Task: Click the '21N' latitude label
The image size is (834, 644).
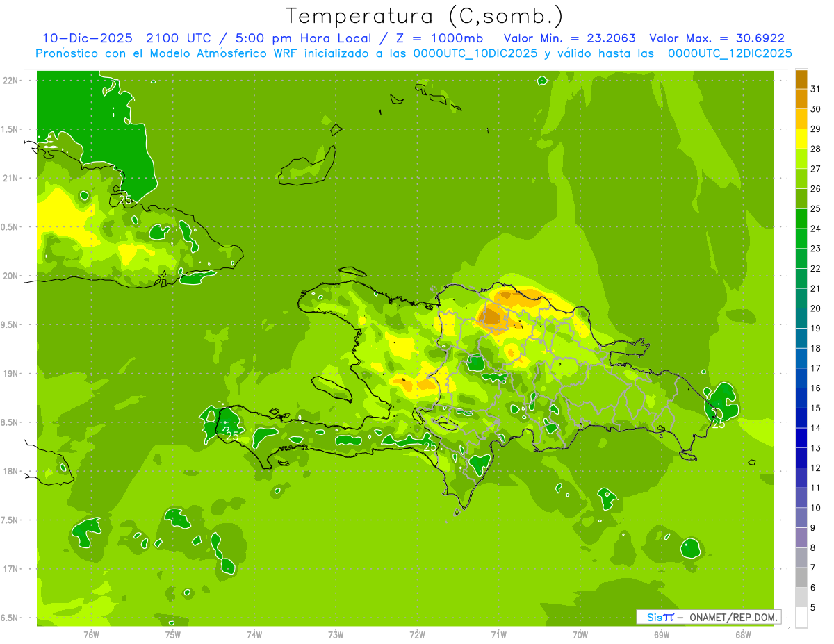Action: click(10, 178)
